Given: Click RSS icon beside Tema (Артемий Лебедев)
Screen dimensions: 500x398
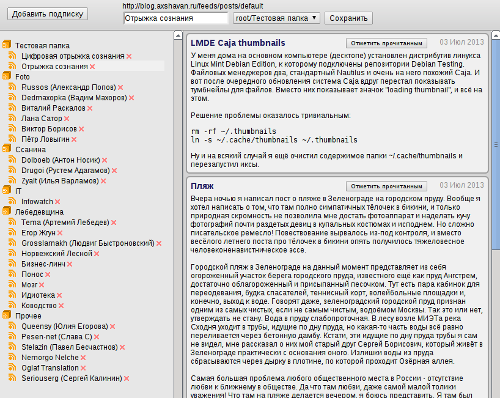Looking at the screenshot, I should point(13,222).
